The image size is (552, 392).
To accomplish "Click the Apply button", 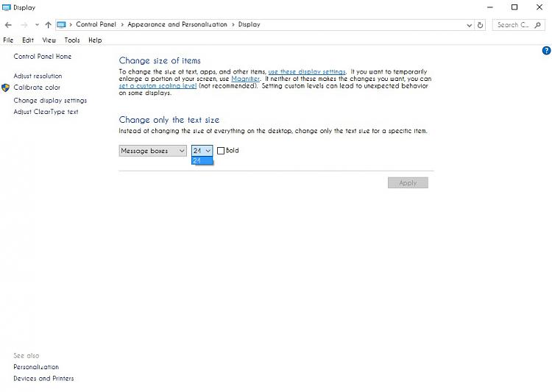I will click(x=408, y=183).
